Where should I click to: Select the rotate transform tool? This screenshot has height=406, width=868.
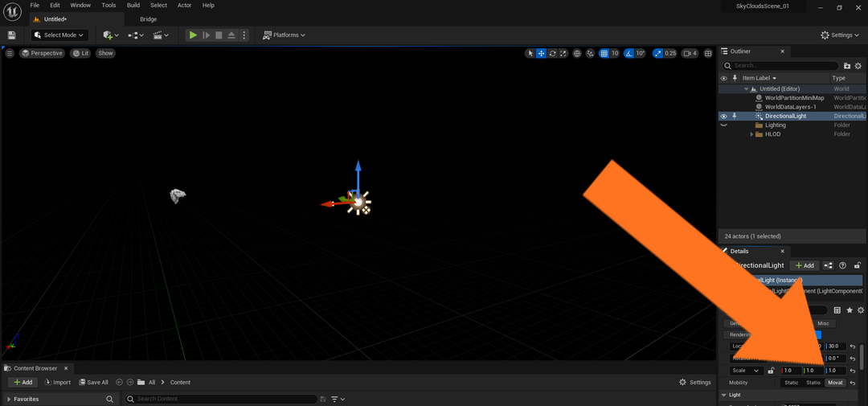click(553, 54)
